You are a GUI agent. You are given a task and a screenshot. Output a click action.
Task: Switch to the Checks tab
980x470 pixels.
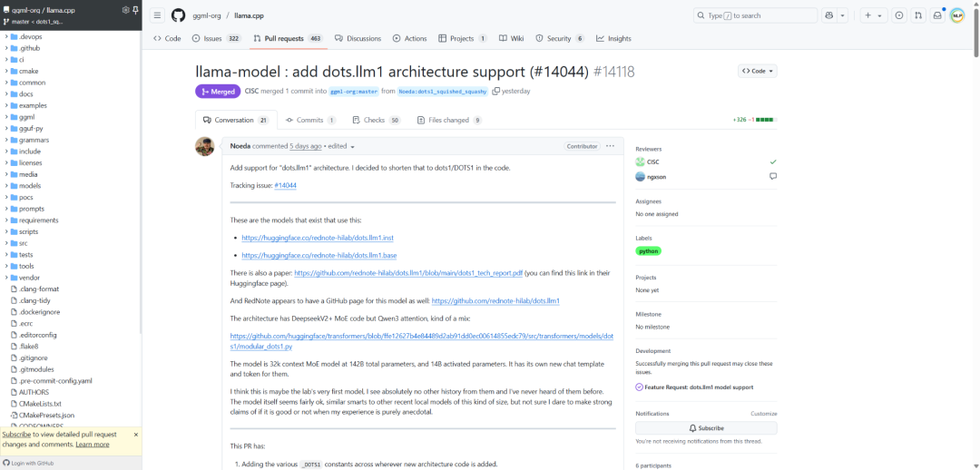[377, 120]
